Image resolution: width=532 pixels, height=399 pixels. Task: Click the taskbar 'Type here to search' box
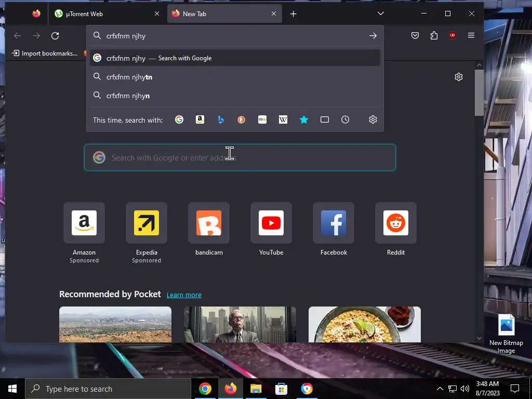(108, 389)
